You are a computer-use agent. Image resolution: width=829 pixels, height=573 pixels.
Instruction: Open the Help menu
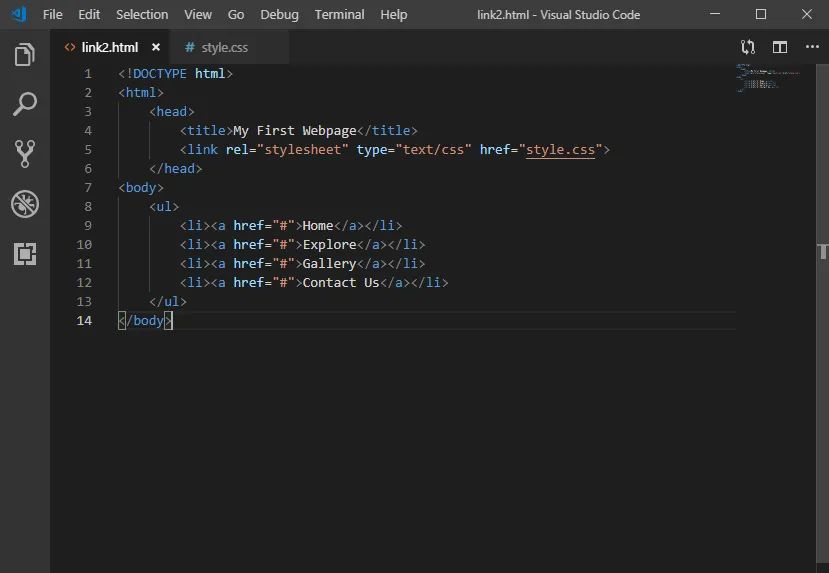click(x=394, y=15)
